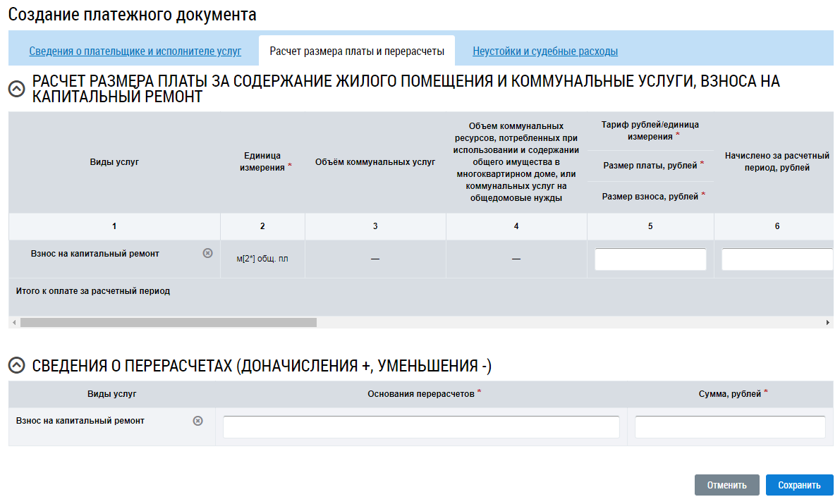Viewport: 840px width, 504px height.
Task: Focus the tariff input field in column 5
Action: [x=650, y=259]
